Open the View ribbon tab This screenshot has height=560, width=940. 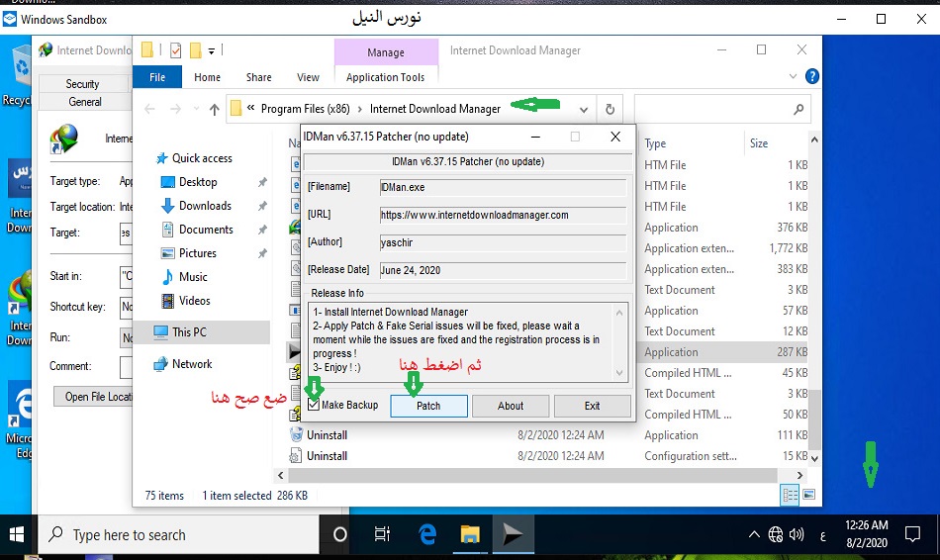[309, 77]
